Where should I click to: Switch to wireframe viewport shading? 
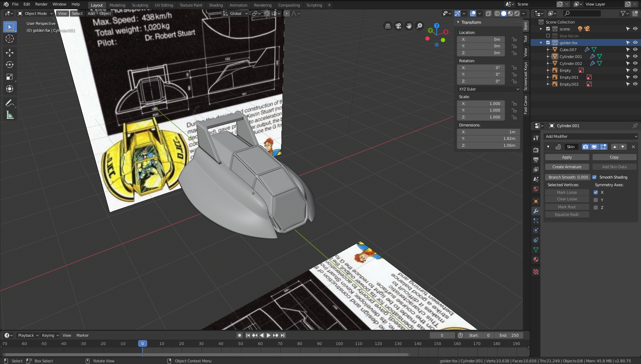click(497, 13)
